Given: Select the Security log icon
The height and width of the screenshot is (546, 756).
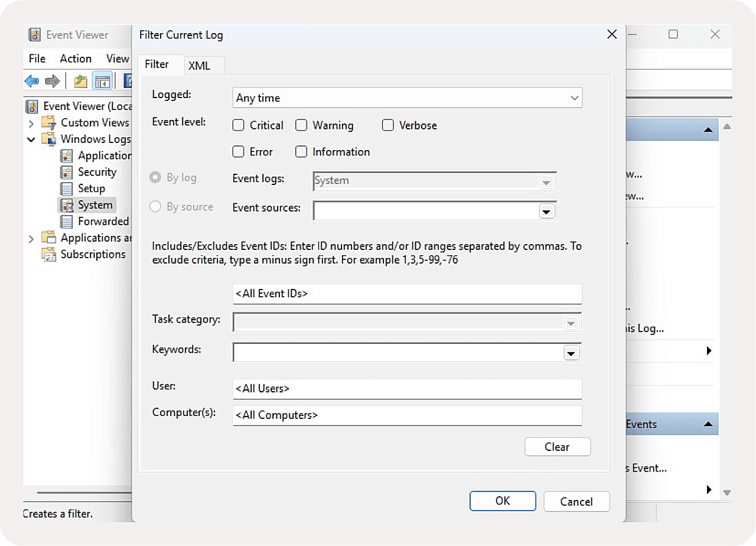Looking at the screenshot, I should (x=67, y=172).
